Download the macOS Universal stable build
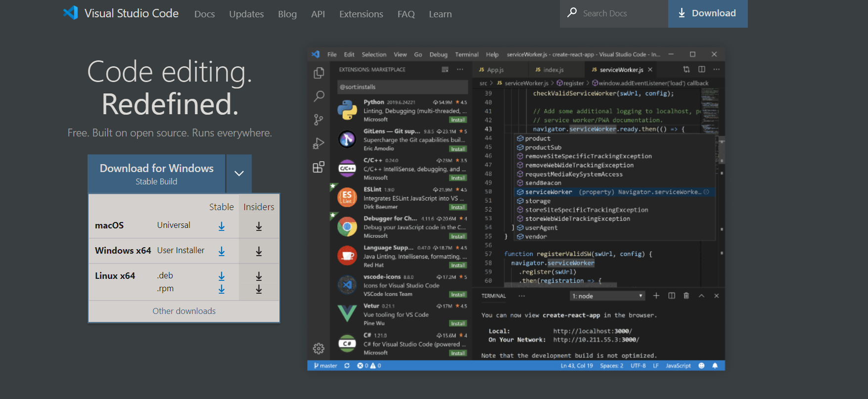868x399 pixels. coord(222,226)
